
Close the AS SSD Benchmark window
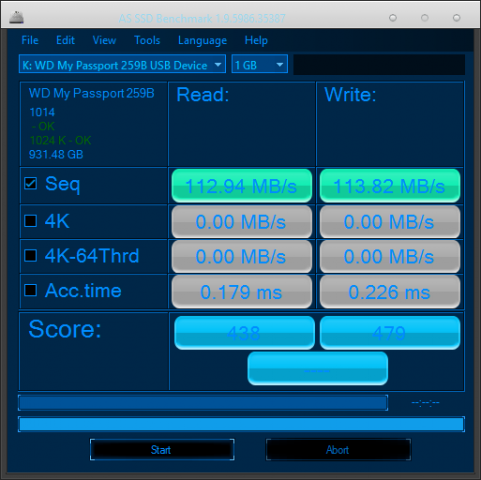tap(457, 18)
